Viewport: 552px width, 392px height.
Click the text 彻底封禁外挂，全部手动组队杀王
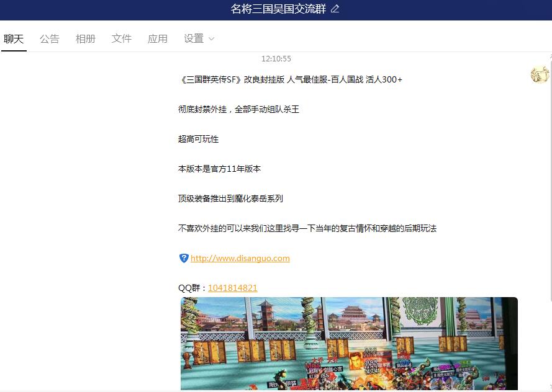[238, 109]
